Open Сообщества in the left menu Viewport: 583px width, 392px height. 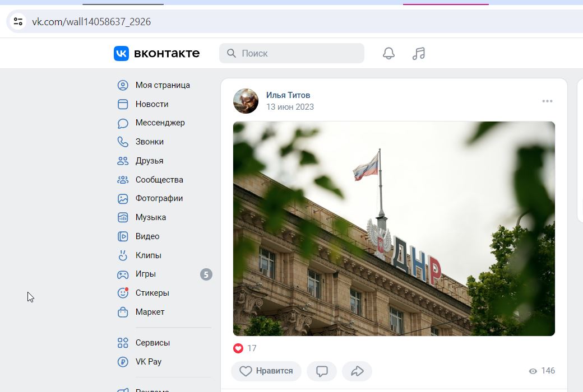tap(159, 180)
